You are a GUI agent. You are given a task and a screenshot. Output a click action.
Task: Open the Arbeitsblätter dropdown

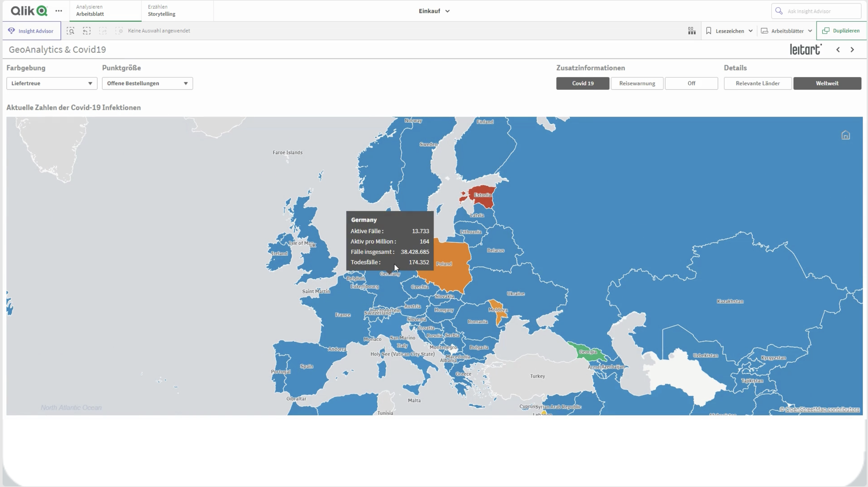[787, 31]
